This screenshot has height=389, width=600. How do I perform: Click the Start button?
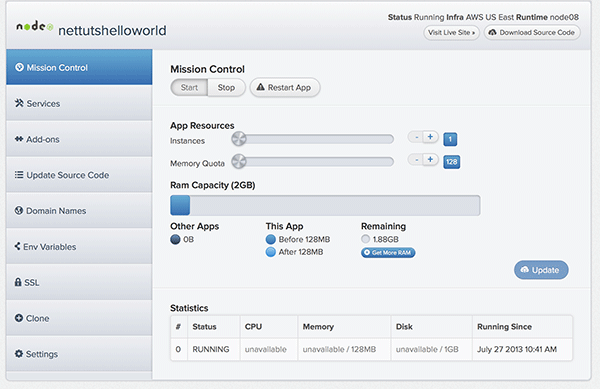[189, 88]
